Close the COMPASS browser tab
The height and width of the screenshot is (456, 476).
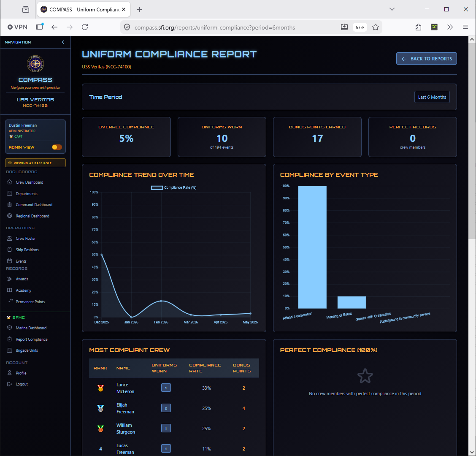pos(124,9)
